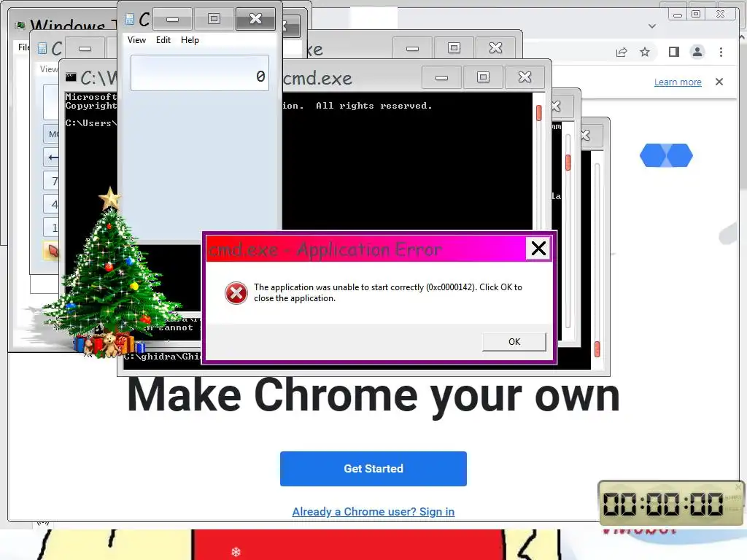The image size is (747, 560).
Task: Close the window titled ending in 'ke'
Action: click(x=495, y=47)
